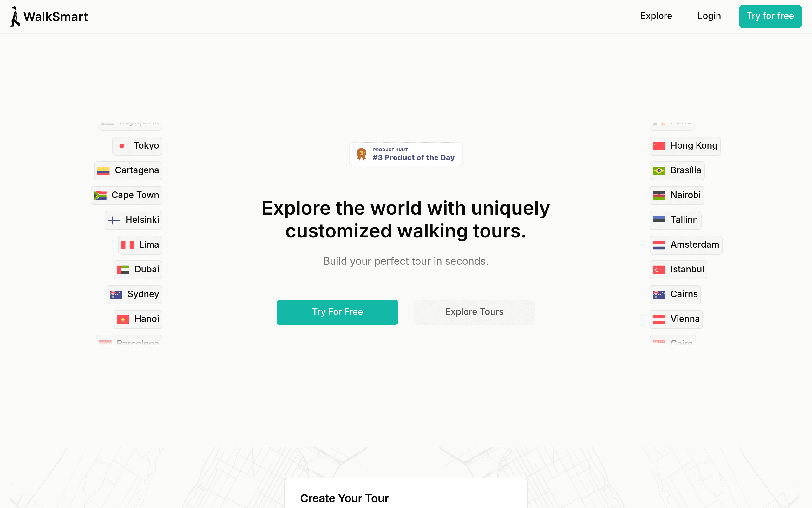The width and height of the screenshot is (812, 508).
Task: Open the WalkSmart home link text
Action: click(56, 17)
